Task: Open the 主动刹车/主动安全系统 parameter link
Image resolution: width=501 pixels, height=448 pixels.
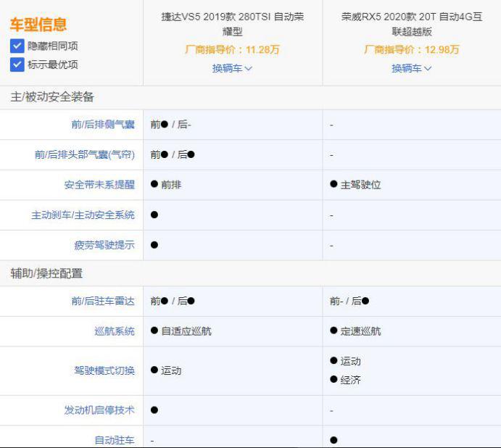Action: (83, 215)
